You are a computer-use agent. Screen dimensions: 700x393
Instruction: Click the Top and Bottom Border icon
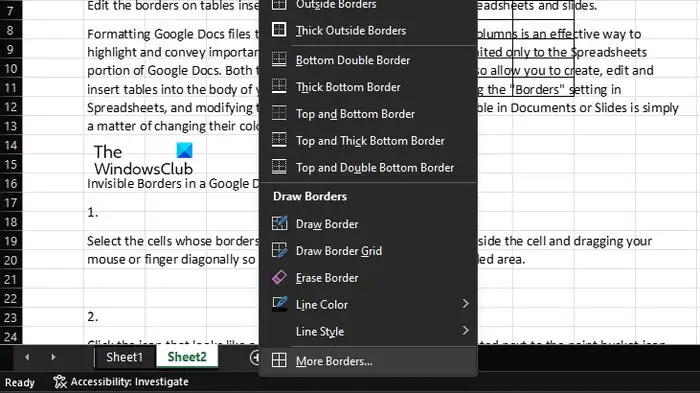[x=279, y=113]
